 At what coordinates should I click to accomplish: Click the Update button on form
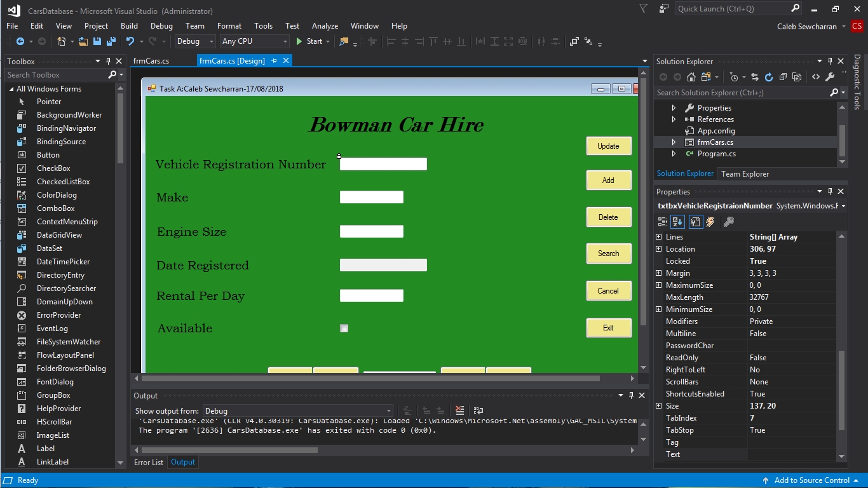(609, 146)
